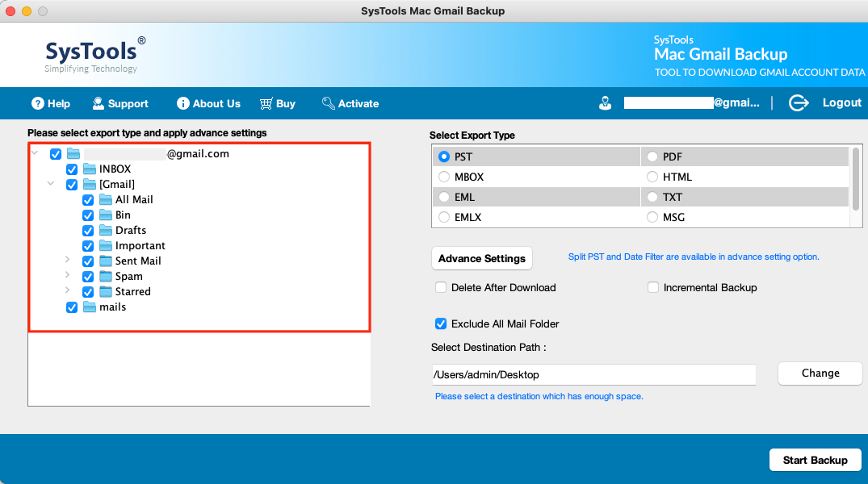Click the Activate key icon
The image size is (868, 484).
point(329,103)
